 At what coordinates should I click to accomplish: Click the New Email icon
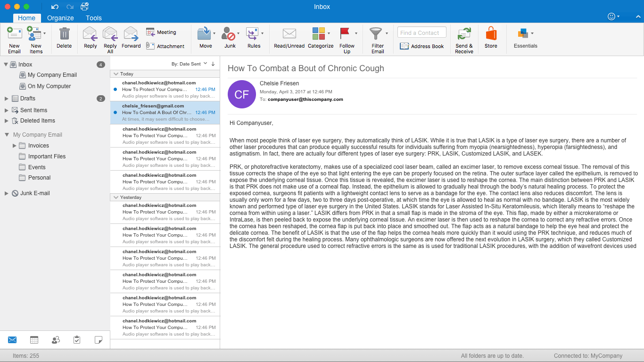coord(15,34)
